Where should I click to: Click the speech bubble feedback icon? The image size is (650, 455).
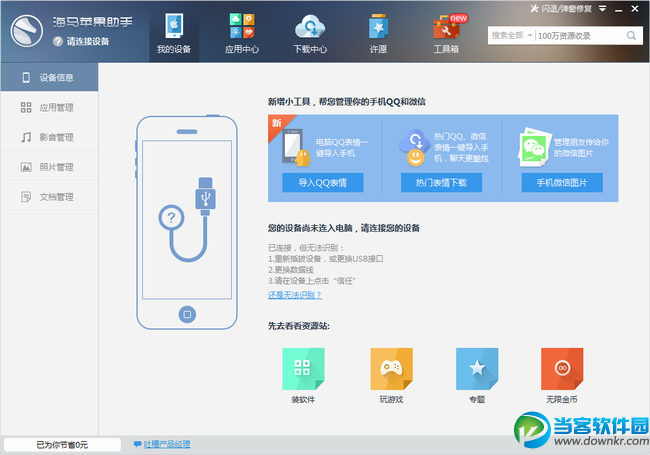point(137,444)
